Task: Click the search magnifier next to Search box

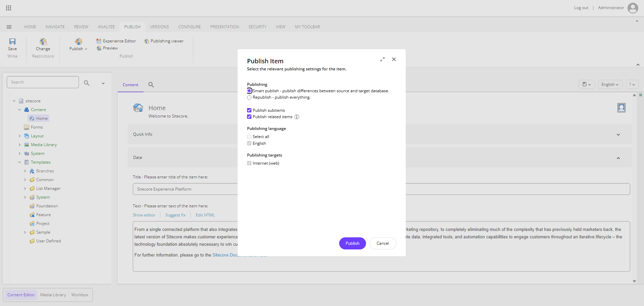Action: (87, 83)
